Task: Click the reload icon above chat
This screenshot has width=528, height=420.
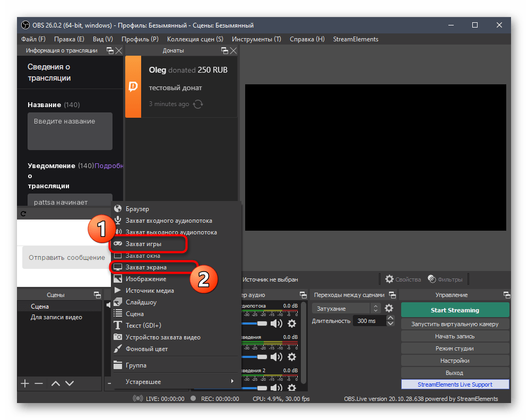Action: [x=23, y=214]
